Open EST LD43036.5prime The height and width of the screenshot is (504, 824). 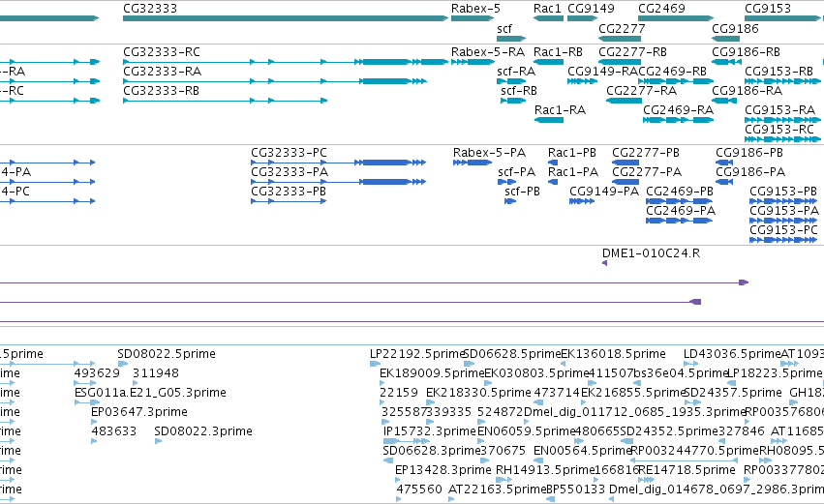tap(691, 364)
